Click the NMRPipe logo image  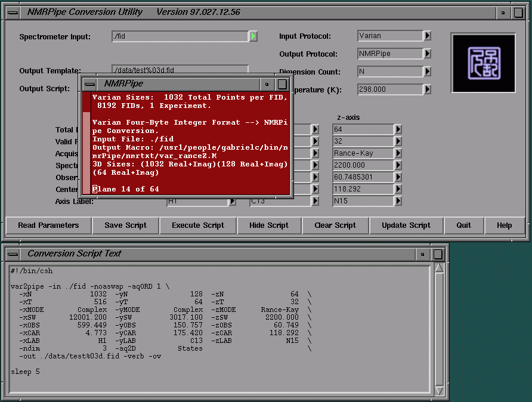484,63
